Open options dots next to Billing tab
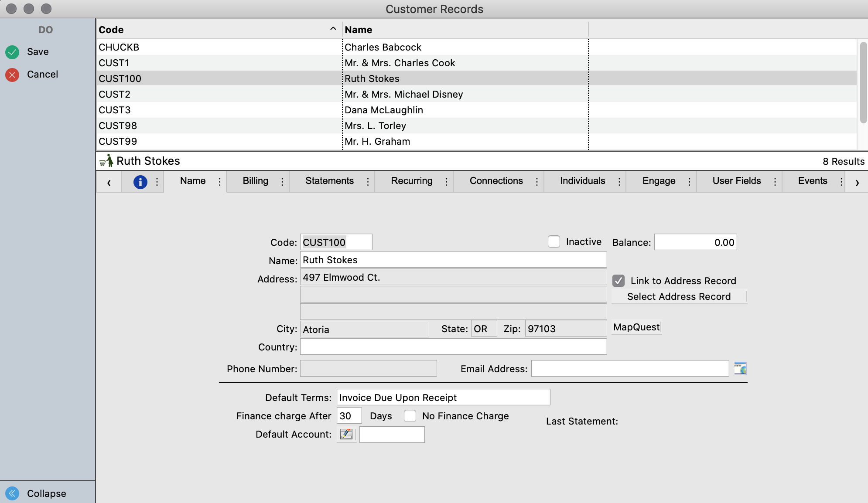This screenshot has height=503, width=868. [x=282, y=181]
